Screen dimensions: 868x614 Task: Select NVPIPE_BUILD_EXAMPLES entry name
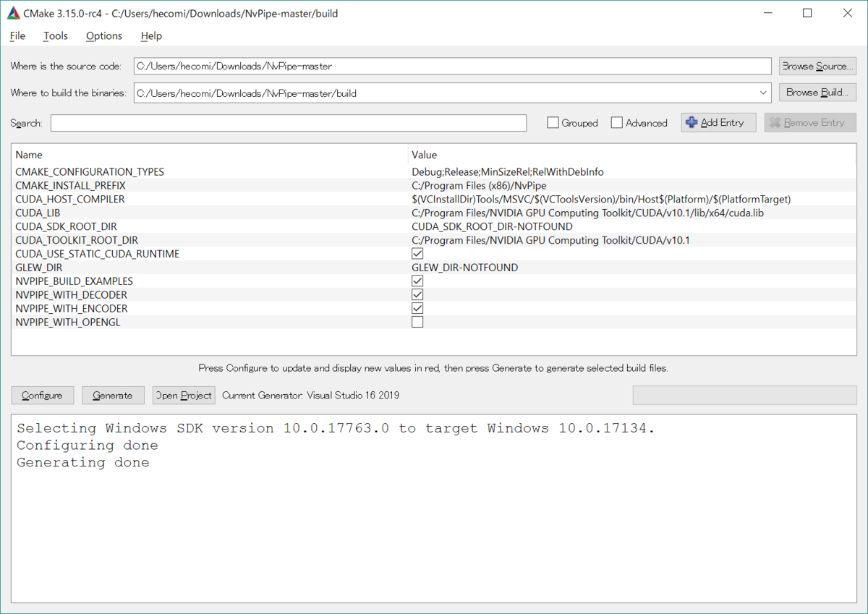click(x=74, y=281)
